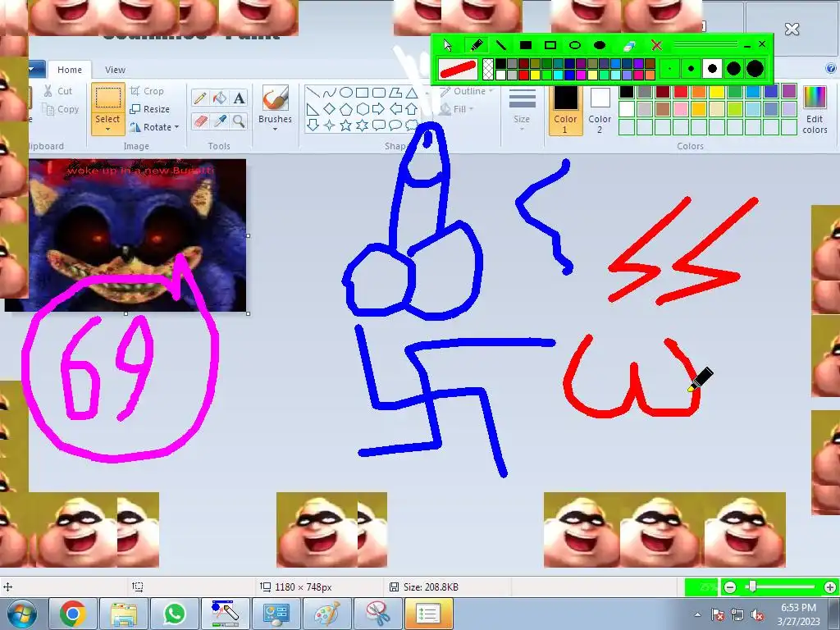Switch to the View ribbon tab
Image resolution: width=840 pixels, height=630 pixels.
coord(115,70)
